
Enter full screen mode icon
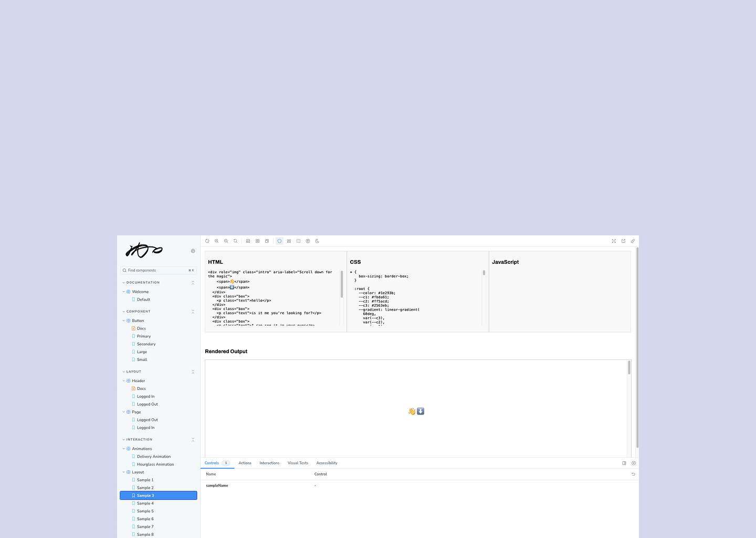coord(614,241)
